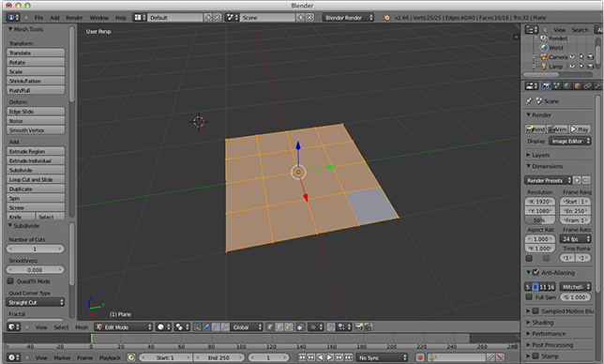Adjust the Smoothness slider

[35, 269]
